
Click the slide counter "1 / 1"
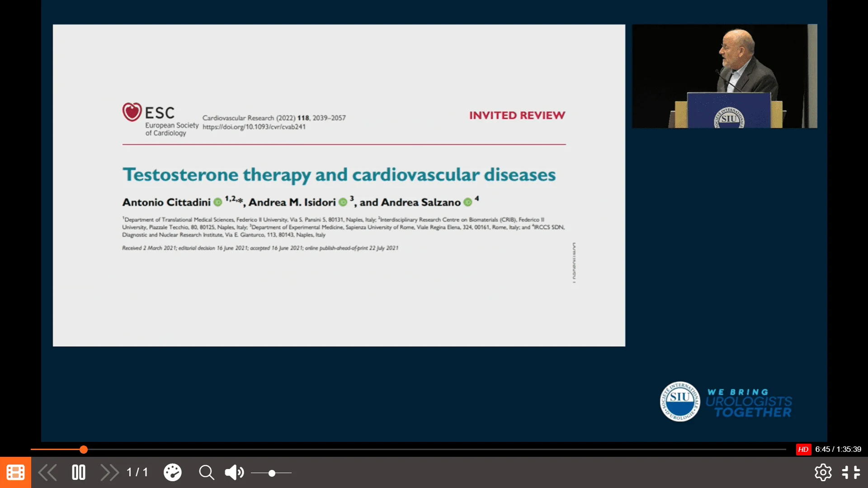coord(137,473)
